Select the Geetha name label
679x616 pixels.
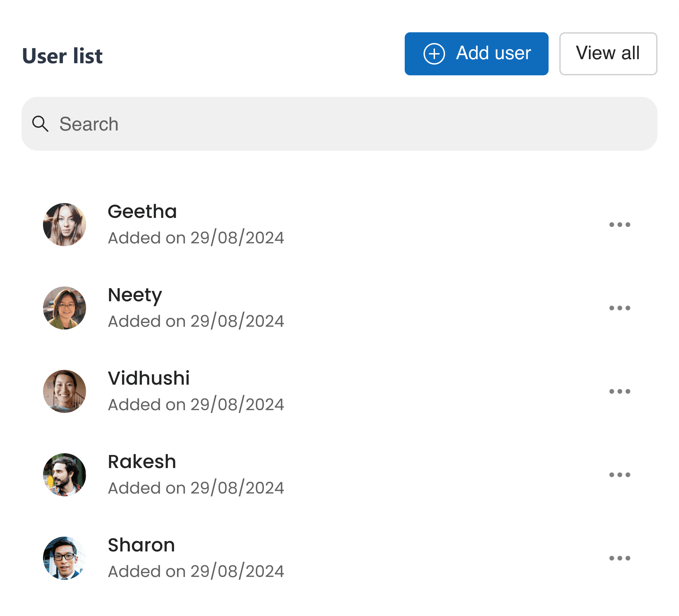pyautogui.click(x=142, y=211)
